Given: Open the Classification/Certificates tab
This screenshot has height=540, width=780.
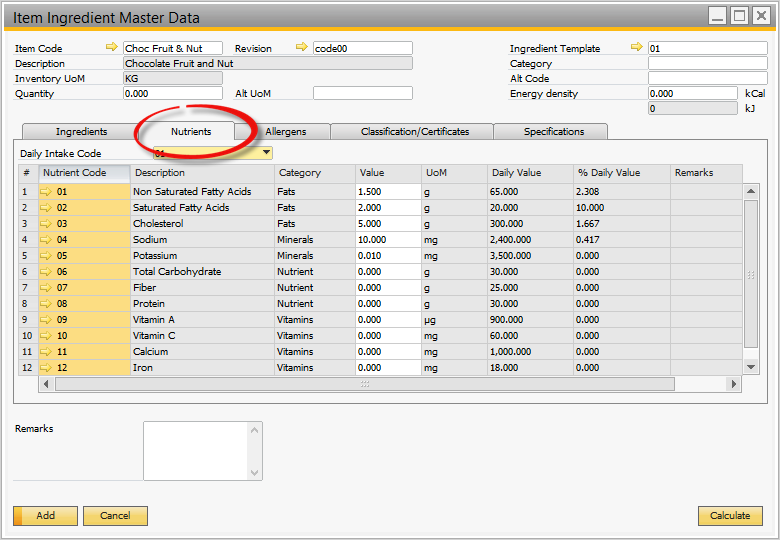Looking at the screenshot, I should click(415, 132).
